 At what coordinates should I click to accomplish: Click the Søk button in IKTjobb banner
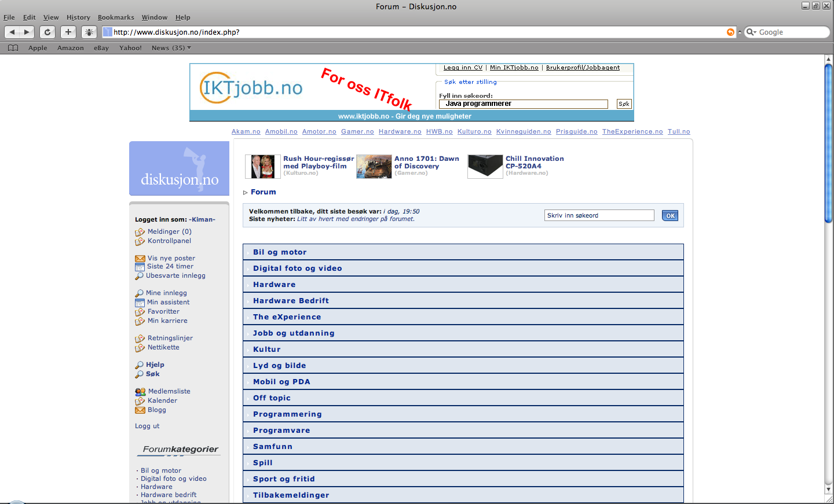(x=624, y=104)
